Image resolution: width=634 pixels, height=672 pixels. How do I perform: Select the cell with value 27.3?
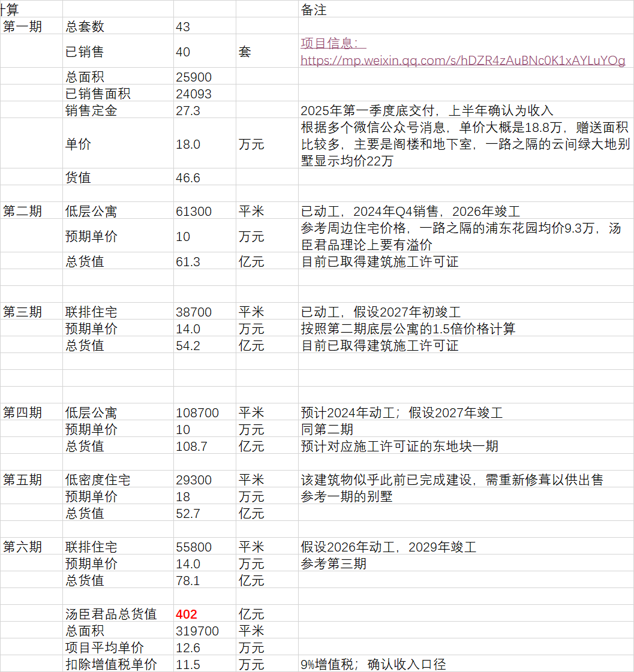tap(205, 110)
